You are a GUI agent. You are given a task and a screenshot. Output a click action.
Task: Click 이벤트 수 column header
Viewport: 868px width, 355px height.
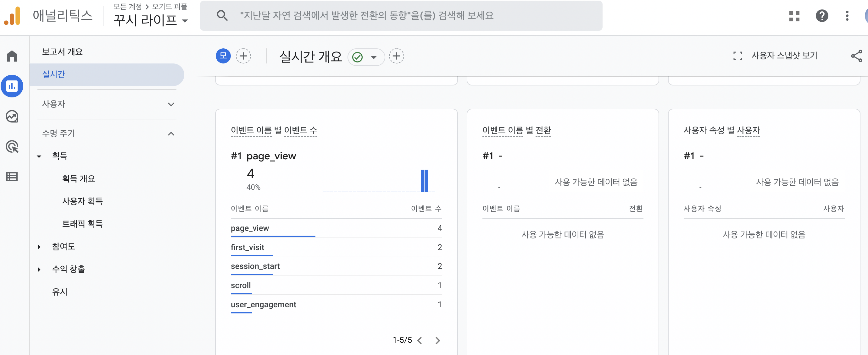[x=426, y=209]
